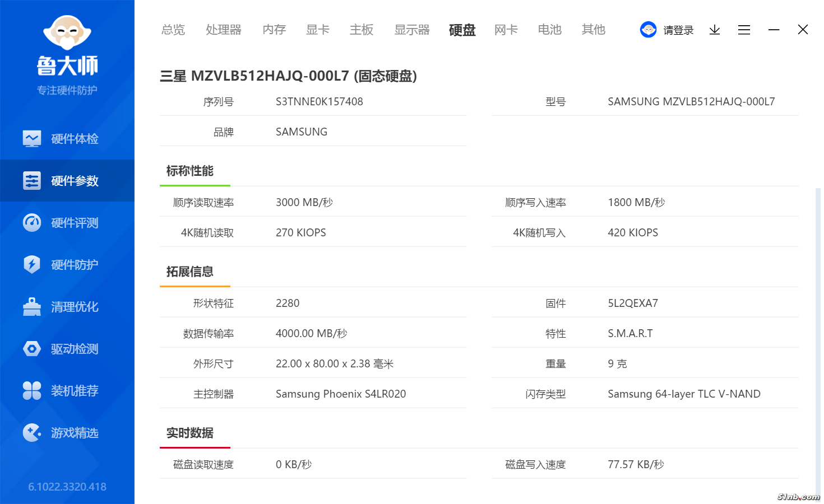Screen dimensions: 824x504
Task: Open the 内存 tab
Action: 274,30
